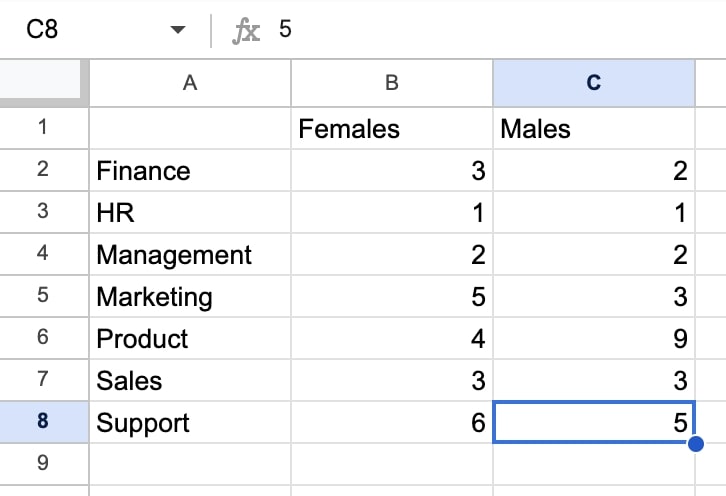This screenshot has height=496, width=726.
Task: Select Management males value 2
Action: coord(594,254)
